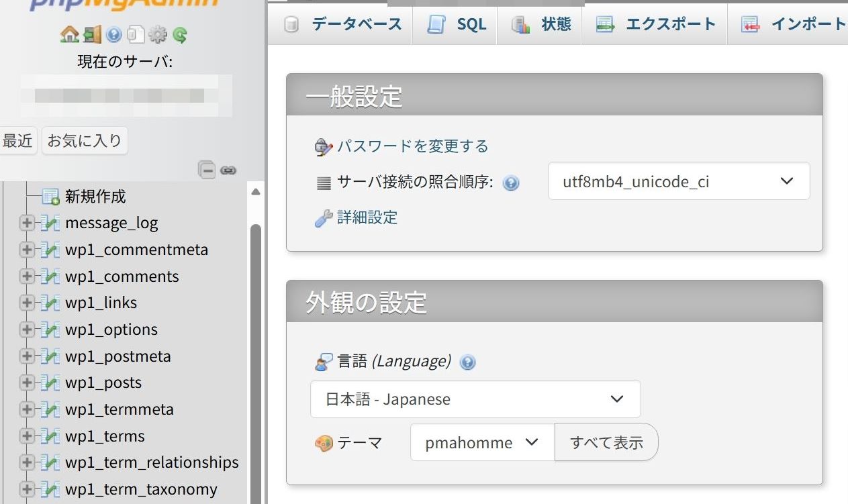The width and height of the screenshot is (848, 504).
Task: Select the wp1_term_taxonomy table name
Action: 141,489
